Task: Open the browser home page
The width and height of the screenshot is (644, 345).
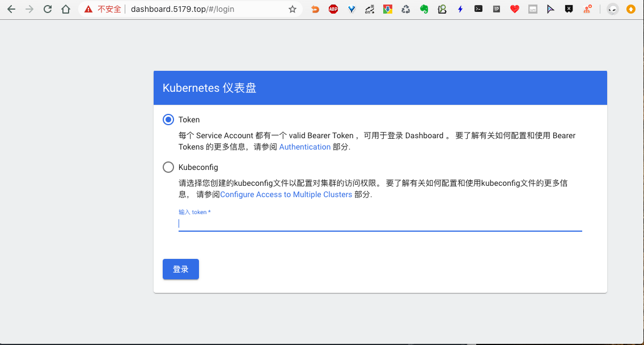Action: point(66,9)
